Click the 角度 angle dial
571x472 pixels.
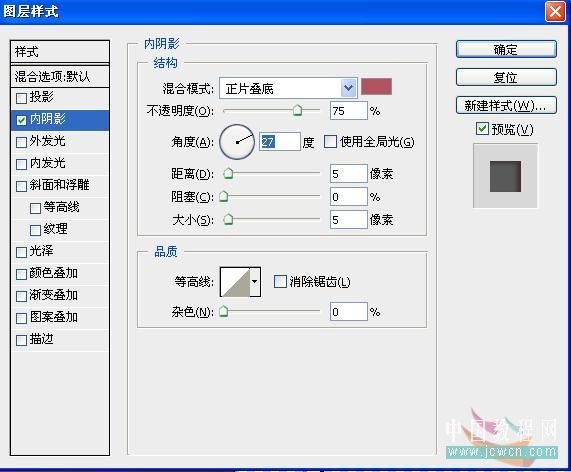[237, 142]
